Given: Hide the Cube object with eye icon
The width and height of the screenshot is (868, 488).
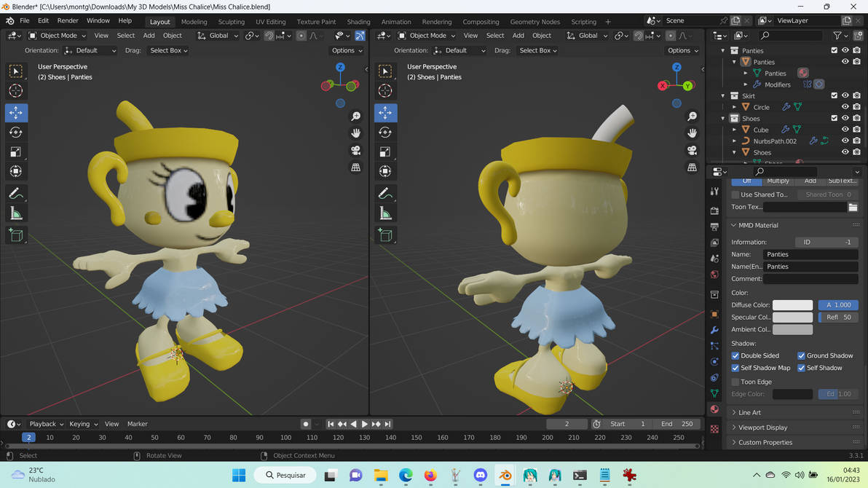Looking at the screenshot, I should point(845,130).
